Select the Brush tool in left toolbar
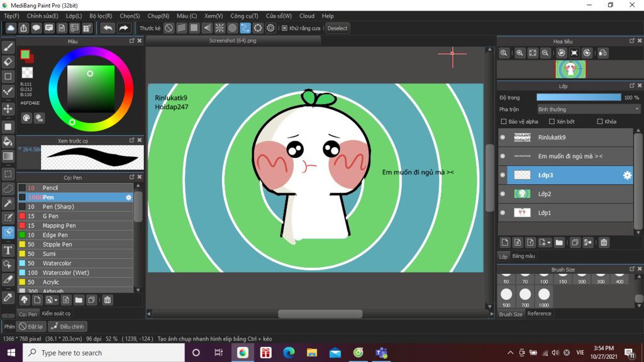 point(8,47)
